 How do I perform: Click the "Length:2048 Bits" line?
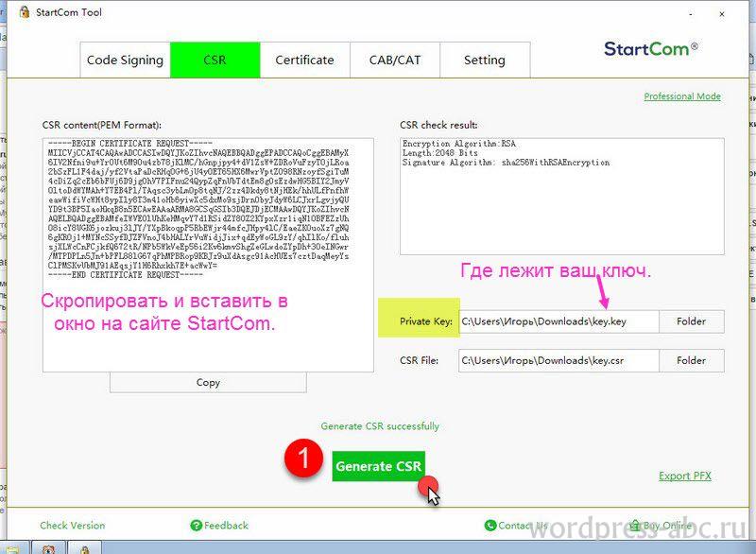click(440, 153)
